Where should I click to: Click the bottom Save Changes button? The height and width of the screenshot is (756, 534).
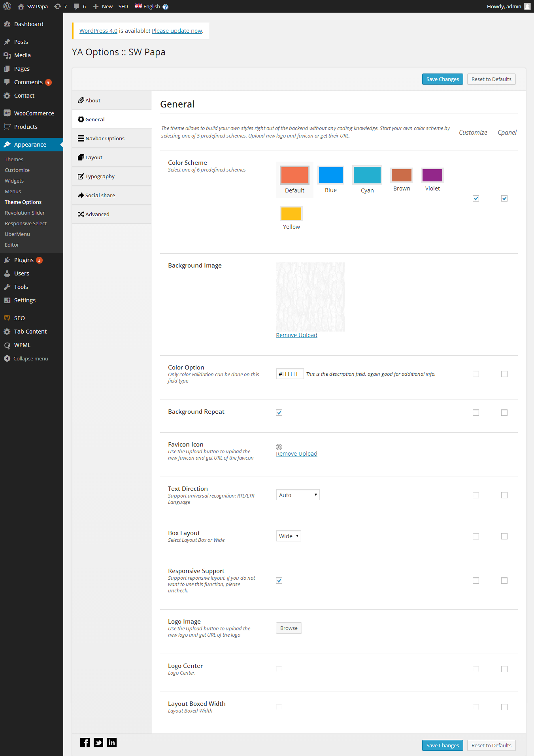coord(442,745)
